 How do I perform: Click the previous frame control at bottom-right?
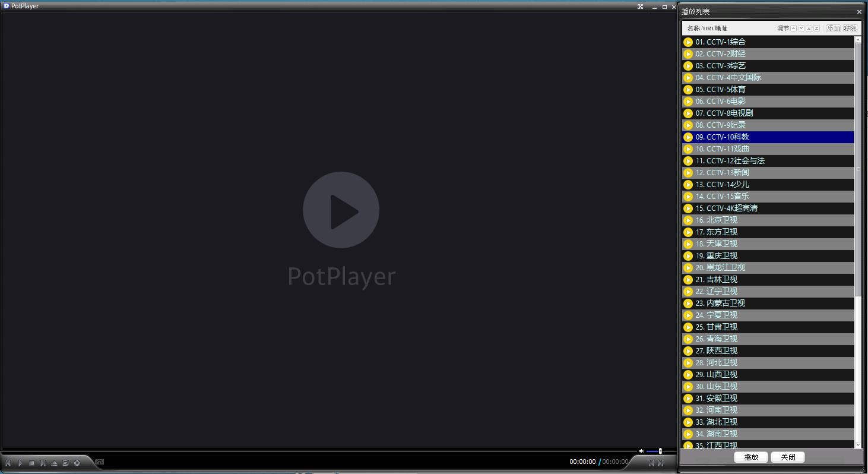[651, 463]
